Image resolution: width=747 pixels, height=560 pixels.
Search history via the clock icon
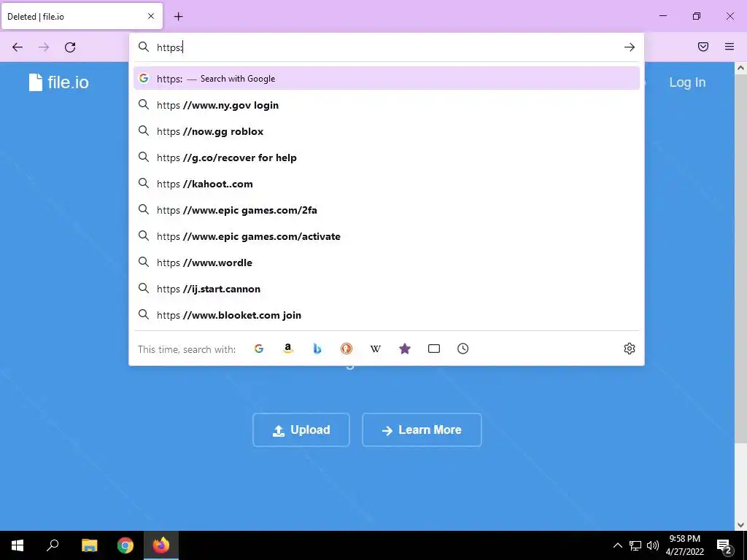point(463,349)
